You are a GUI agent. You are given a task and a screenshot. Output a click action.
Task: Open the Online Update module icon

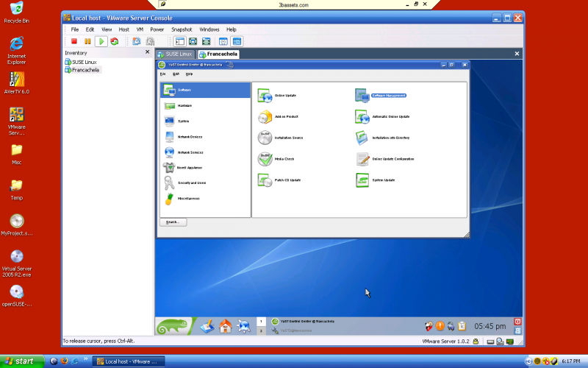(265, 96)
